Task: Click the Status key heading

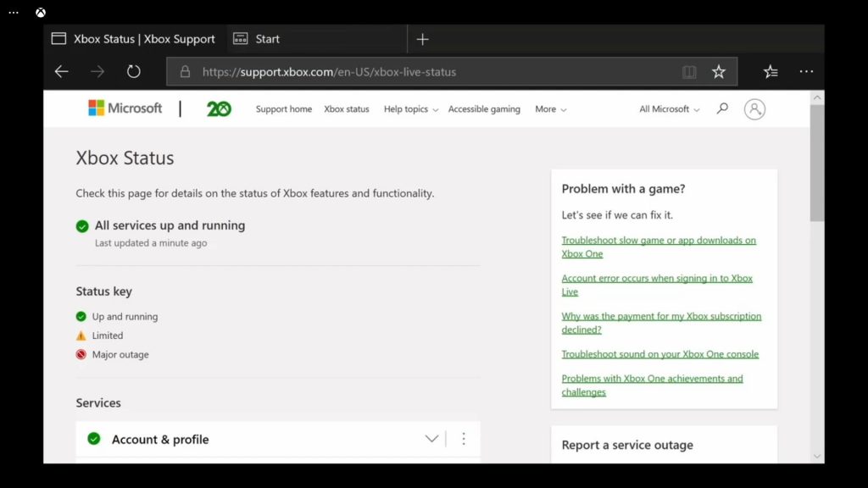Action: pos(104,291)
